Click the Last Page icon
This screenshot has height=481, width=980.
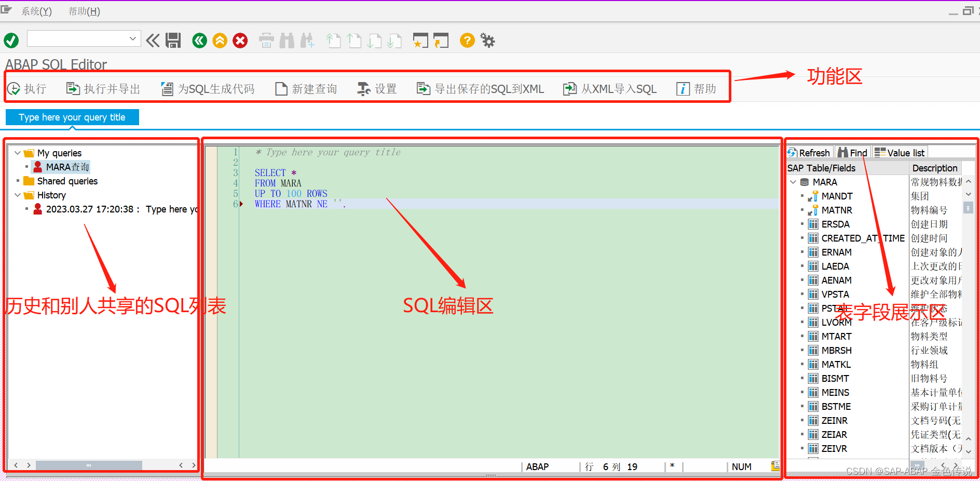[394, 41]
